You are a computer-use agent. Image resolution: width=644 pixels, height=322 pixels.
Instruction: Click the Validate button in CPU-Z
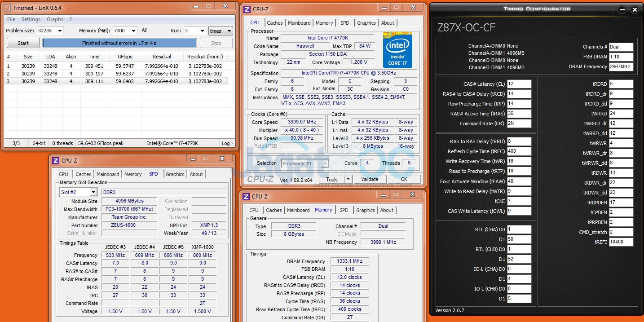point(370,179)
